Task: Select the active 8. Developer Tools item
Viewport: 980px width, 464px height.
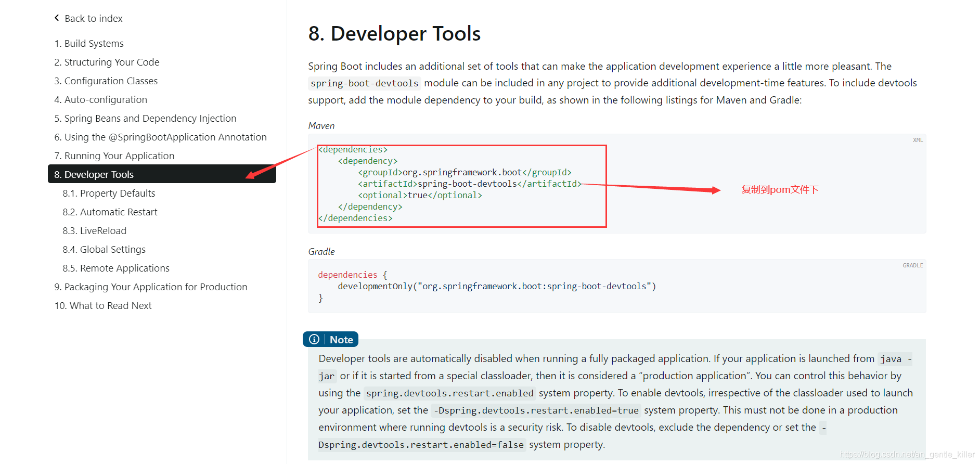Action: [162, 174]
